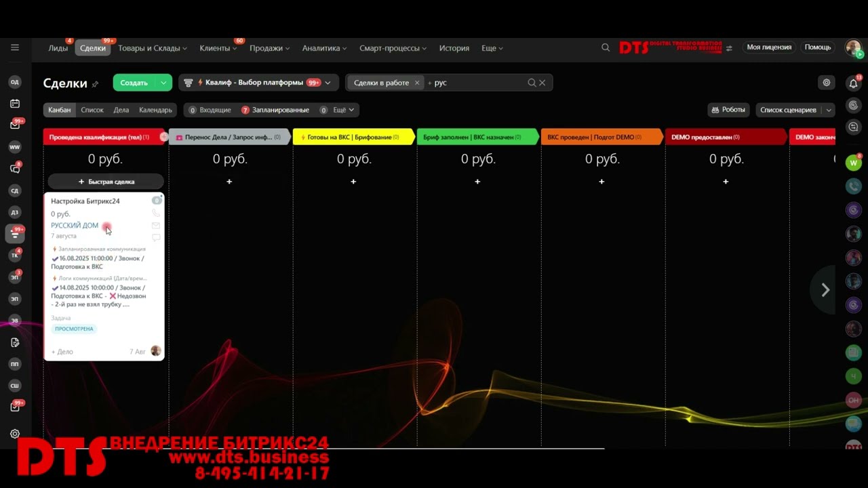The image size is (868, 488).
Task: Click the chat icon on the deal card
Action: tap(156, 237)
